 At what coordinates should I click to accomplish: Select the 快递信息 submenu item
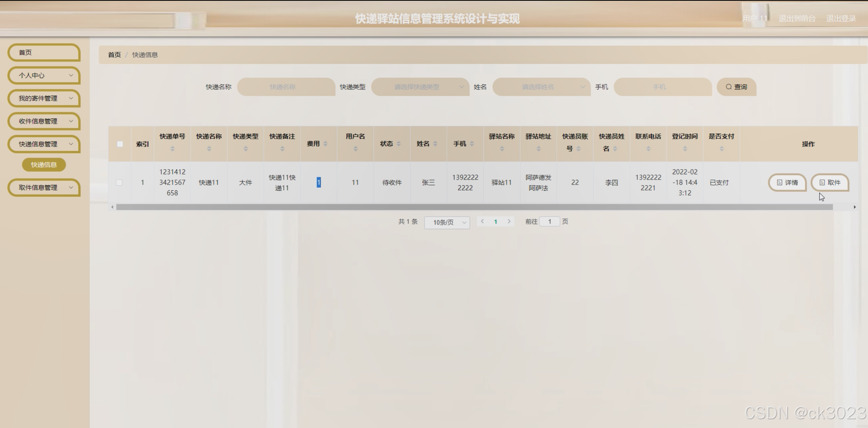44,165
